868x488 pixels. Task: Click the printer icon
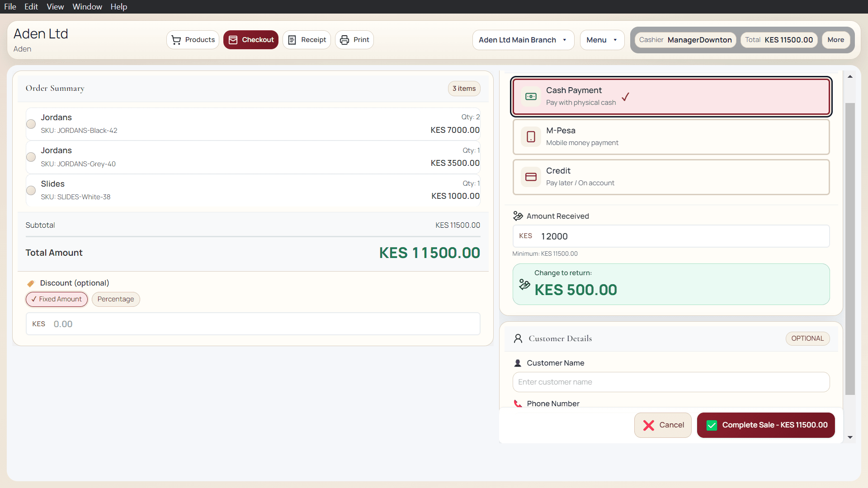pos(344,40)
